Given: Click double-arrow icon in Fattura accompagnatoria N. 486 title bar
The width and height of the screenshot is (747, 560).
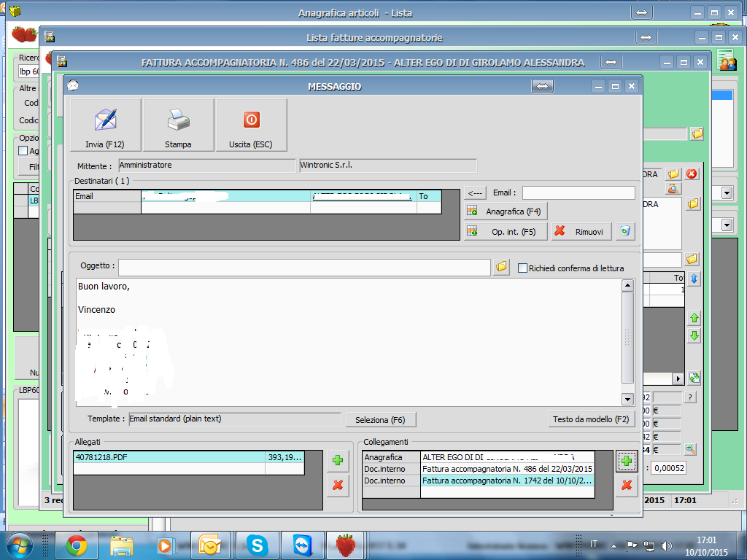Looking at the screenshot, I should coord(611,62).
